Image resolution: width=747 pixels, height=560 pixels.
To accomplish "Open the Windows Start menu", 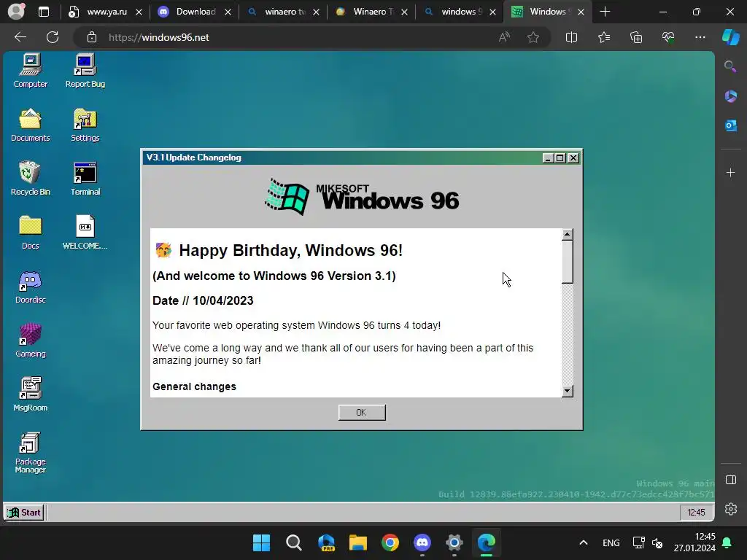I will tap(261, 542).
